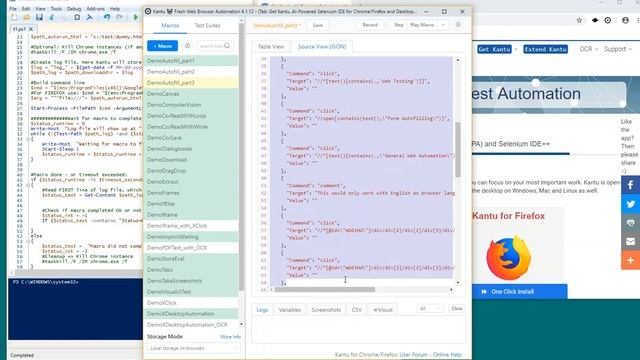Click the grey Reddit share icon in sidebar
This screenshot has width=640, height=360.
point(631,222)
